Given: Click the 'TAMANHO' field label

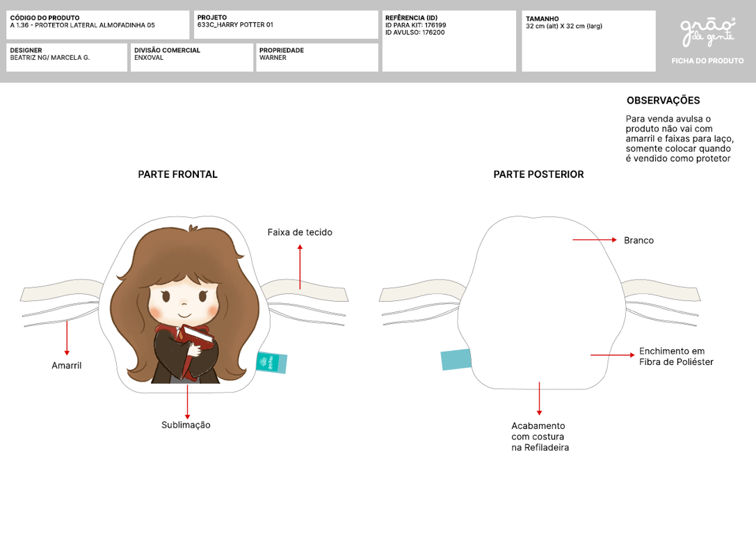Looking at the screenshot, I should 542,19.
